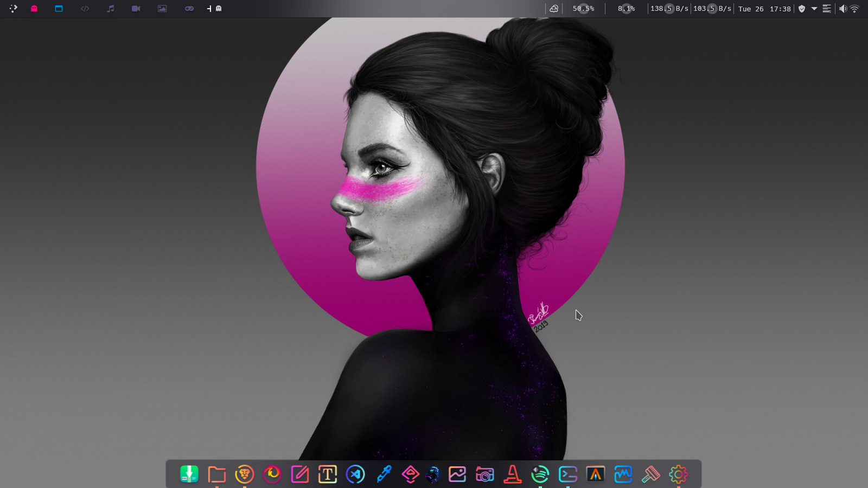The height and width of the screenshot is (488, 868).
Task: Open the settings gear in dock
Action: (x=679, y=474)
